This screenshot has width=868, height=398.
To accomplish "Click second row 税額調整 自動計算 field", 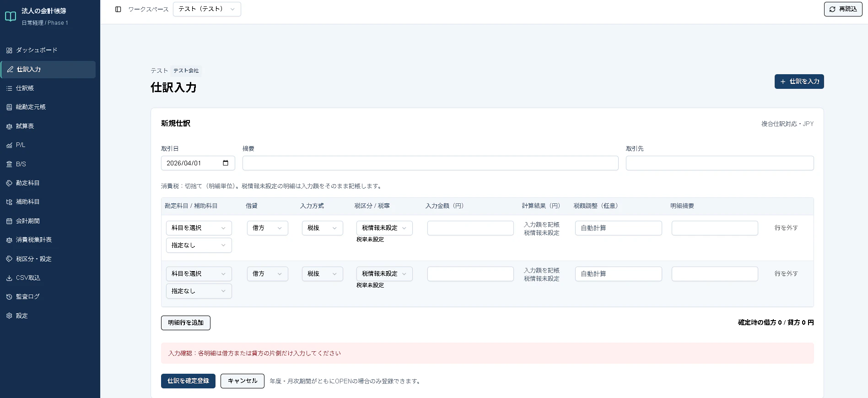I will click(x=619, y=274).
